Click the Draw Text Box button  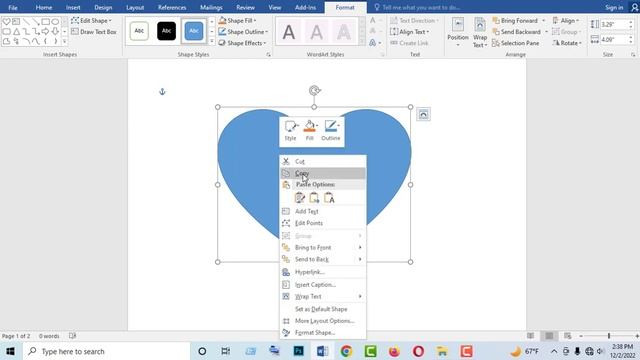94,32
